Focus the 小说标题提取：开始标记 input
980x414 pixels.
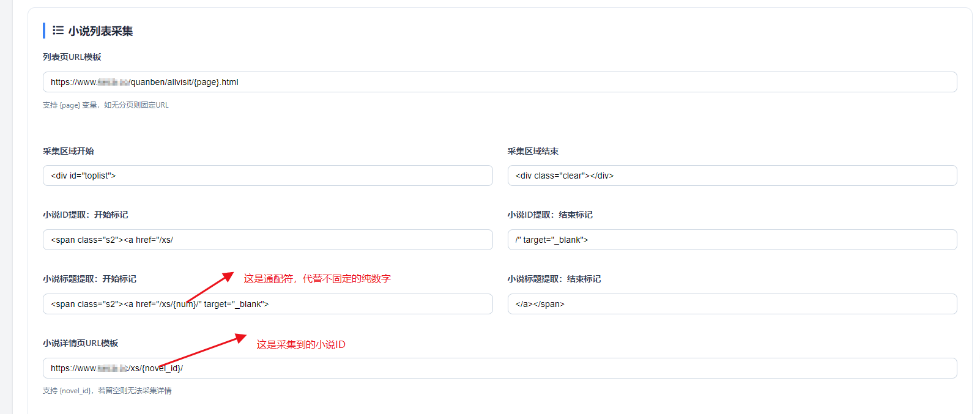268,304
